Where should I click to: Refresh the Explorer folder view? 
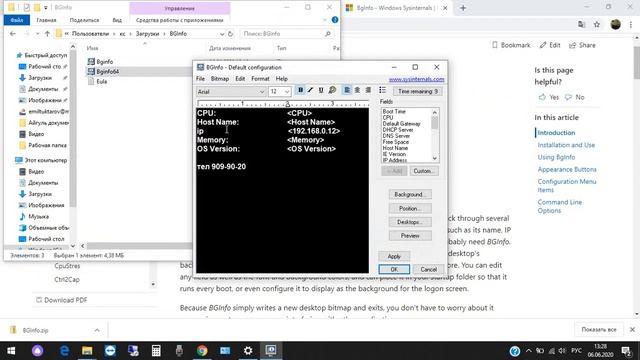[230, 34]
